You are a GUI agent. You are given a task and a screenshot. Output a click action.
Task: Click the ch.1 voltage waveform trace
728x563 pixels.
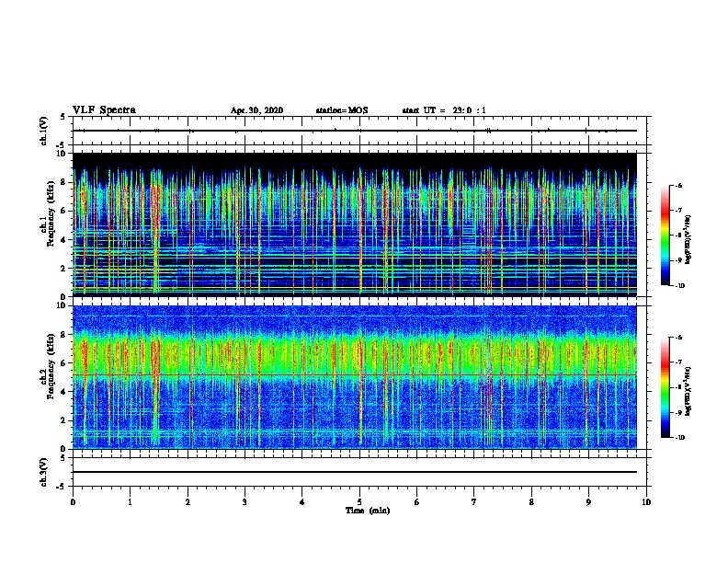[355, 131]
